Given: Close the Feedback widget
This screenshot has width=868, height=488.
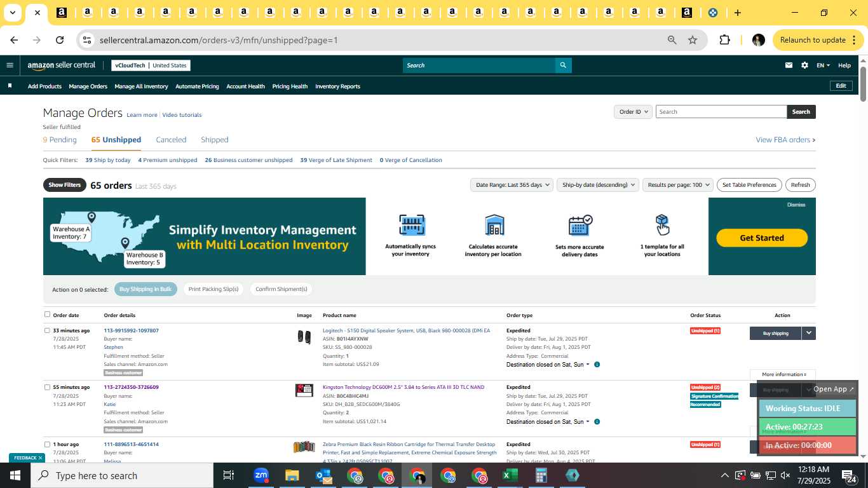Looking at the screenshot, I should tap(40, 457).
